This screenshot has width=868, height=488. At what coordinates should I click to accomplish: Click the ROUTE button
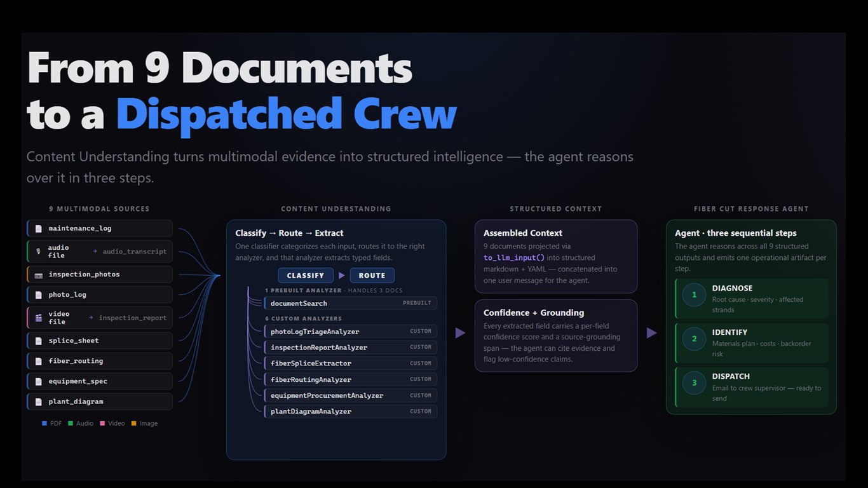pyautogui.click(x=372, y=276)
